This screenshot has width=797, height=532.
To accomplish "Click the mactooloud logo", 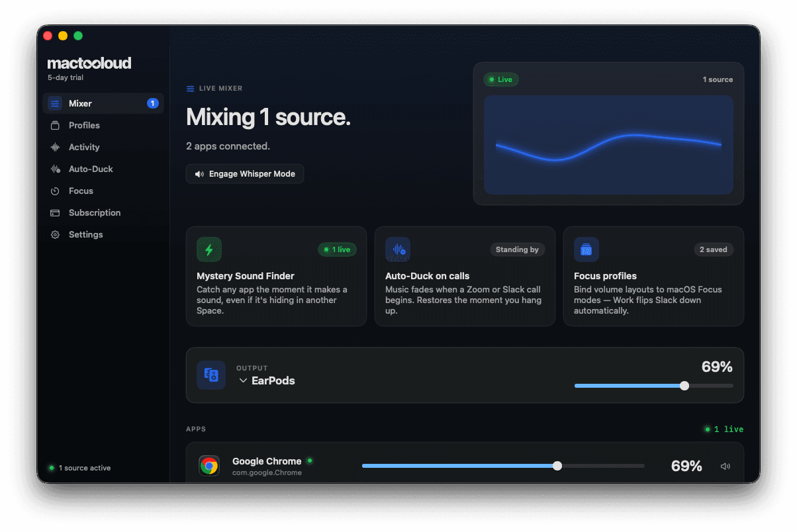I will (89, 63).
